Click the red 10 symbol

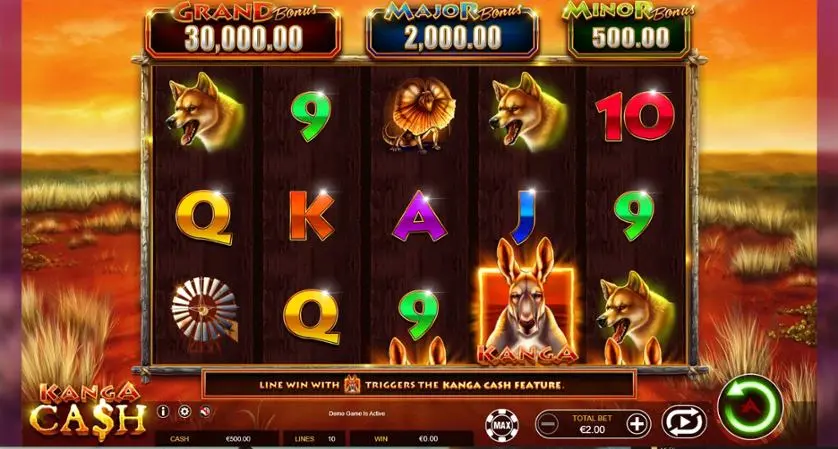coord(635,115)
